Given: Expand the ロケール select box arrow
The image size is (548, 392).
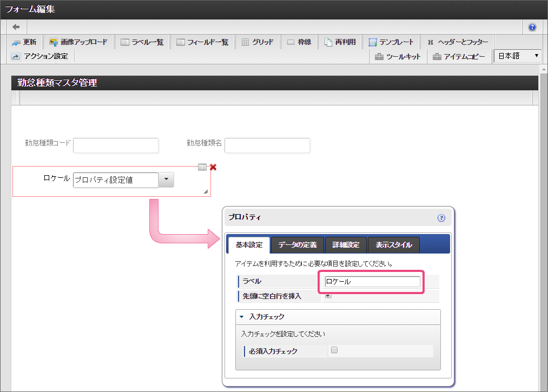Looking at the screenshot, I should [166, 180].
